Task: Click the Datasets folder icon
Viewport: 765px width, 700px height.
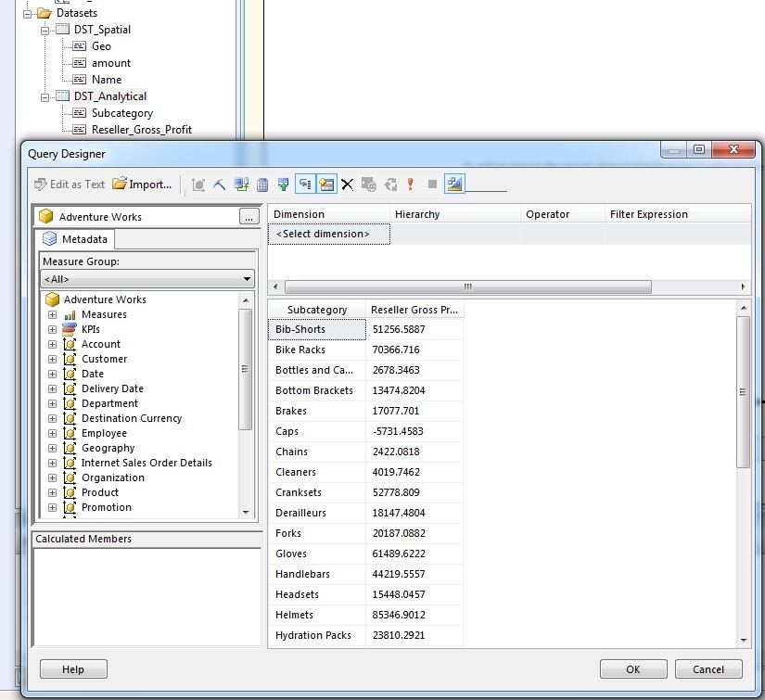Action: click(x=45, y=13)
